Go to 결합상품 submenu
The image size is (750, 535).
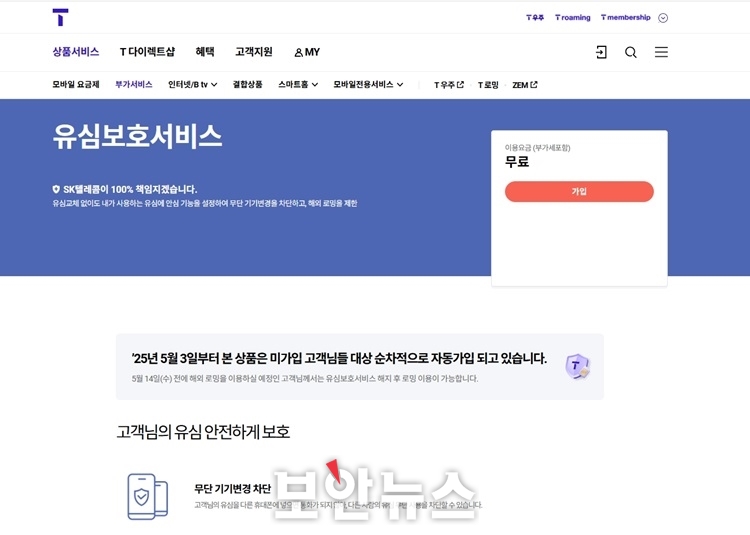click(x=247, y=85)
